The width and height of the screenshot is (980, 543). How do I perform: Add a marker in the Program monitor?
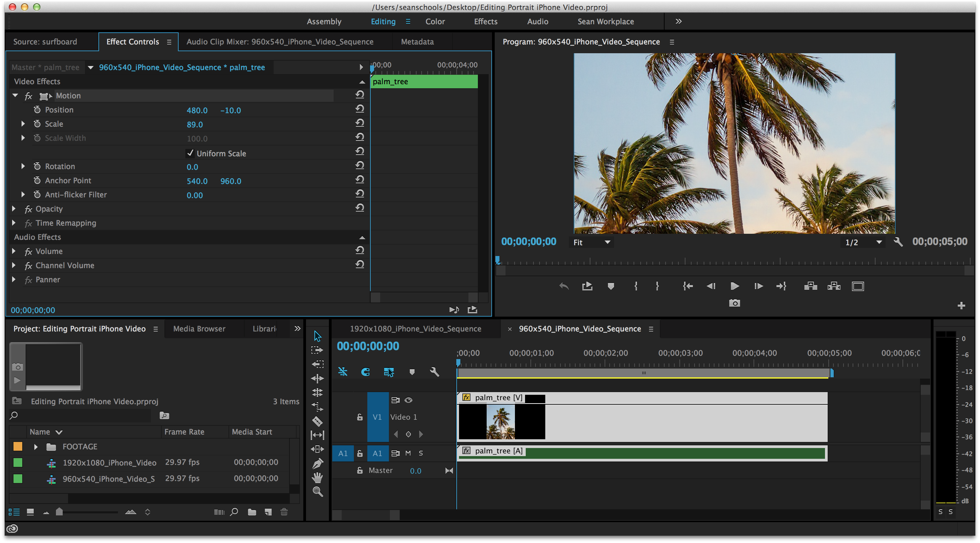coord(611,286)
